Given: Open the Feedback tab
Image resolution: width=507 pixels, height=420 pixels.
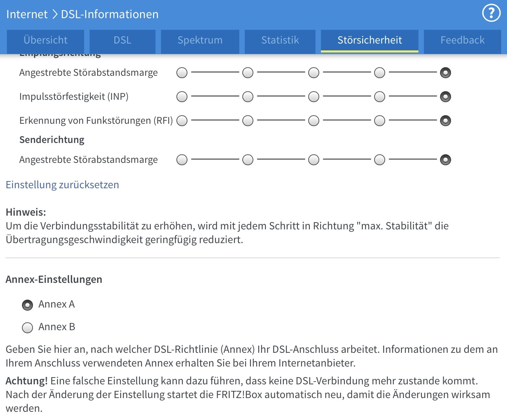Looking at the screenshot, I should pyautogui.click(x=462, y=40).
